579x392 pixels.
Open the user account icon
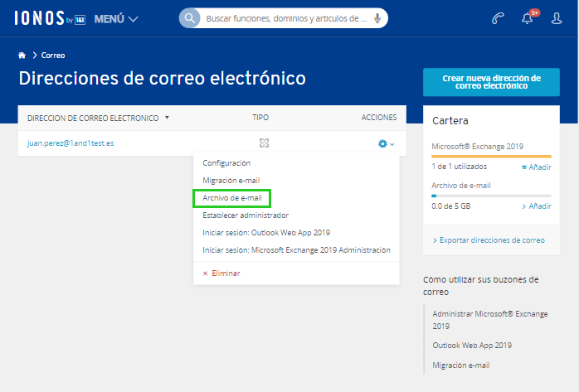pos(557,18)
